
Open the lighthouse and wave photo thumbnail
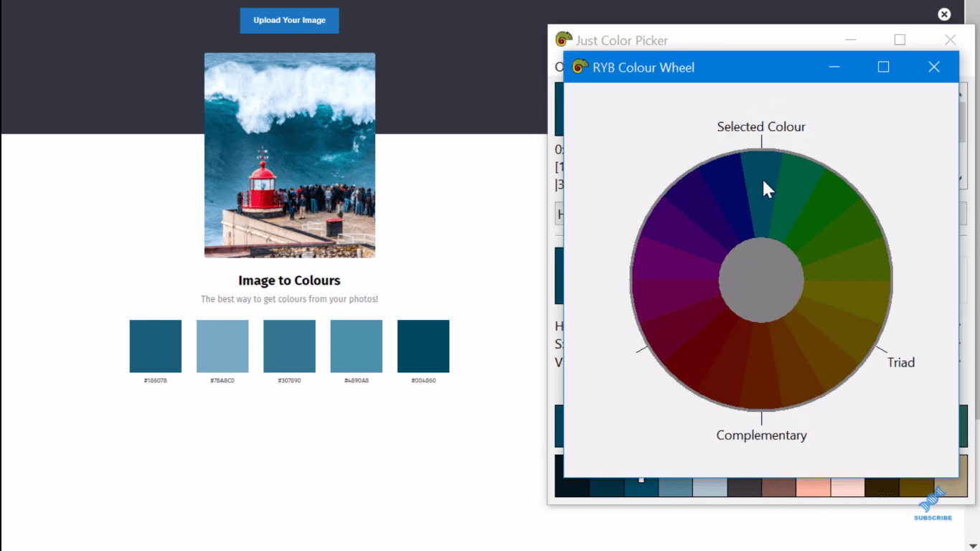point(290,155)
